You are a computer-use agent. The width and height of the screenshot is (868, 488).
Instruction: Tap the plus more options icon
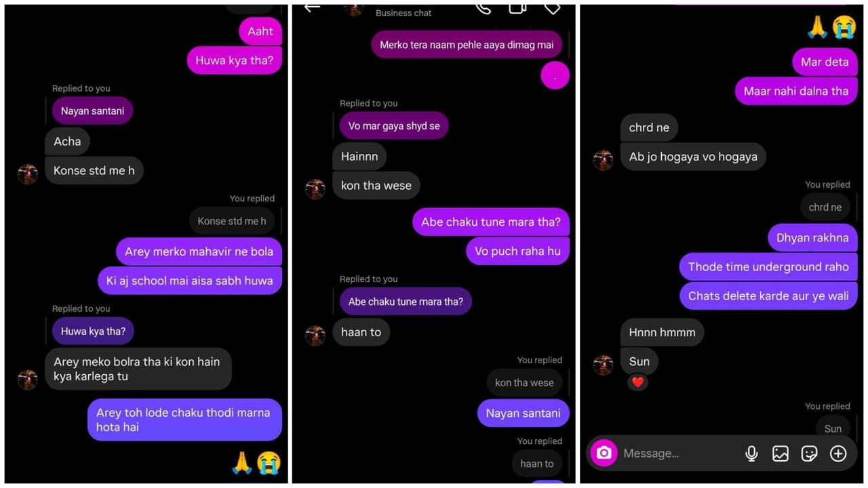pyautogui.click(x=838, y=453)
